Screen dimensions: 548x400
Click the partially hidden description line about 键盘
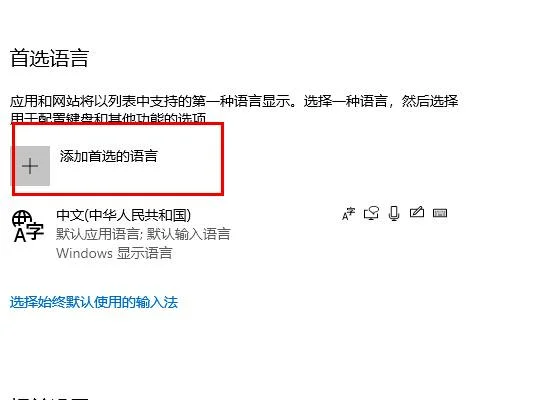pos(108,117)
